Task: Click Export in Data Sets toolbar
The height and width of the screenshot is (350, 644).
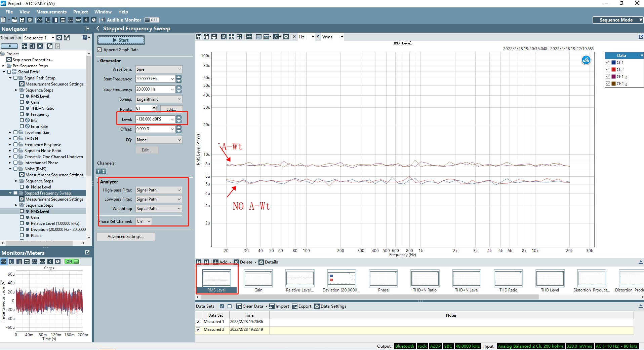Action: [x=301, y=306]
